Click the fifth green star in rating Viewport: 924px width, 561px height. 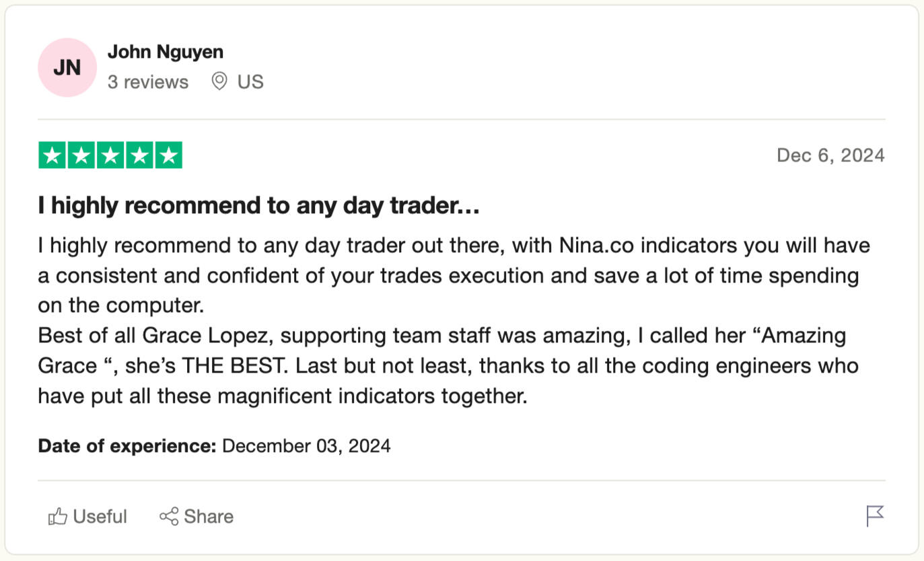click(x=168, y=155)
